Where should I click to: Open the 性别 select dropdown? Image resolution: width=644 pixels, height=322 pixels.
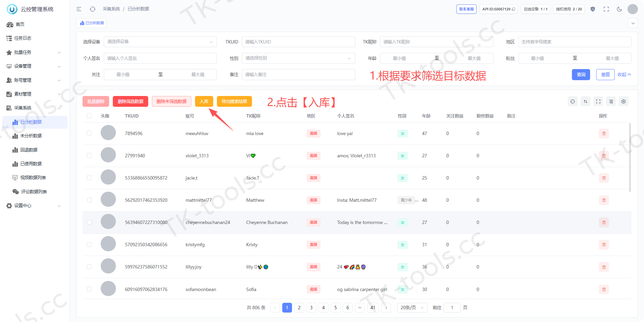pyautogui.click(x=298, y=58)
